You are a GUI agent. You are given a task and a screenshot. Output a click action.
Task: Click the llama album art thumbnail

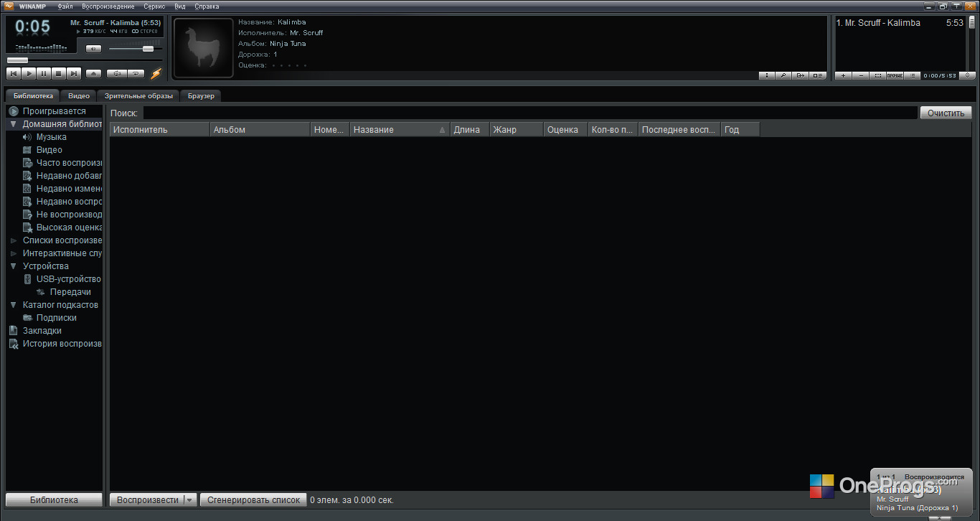pyautogui.click(x=204, y=48)
